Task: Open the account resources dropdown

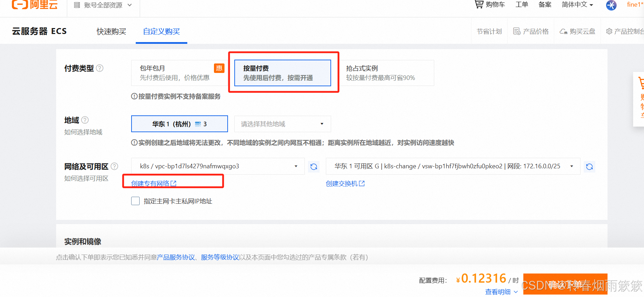Action: (x=103, y=5)
